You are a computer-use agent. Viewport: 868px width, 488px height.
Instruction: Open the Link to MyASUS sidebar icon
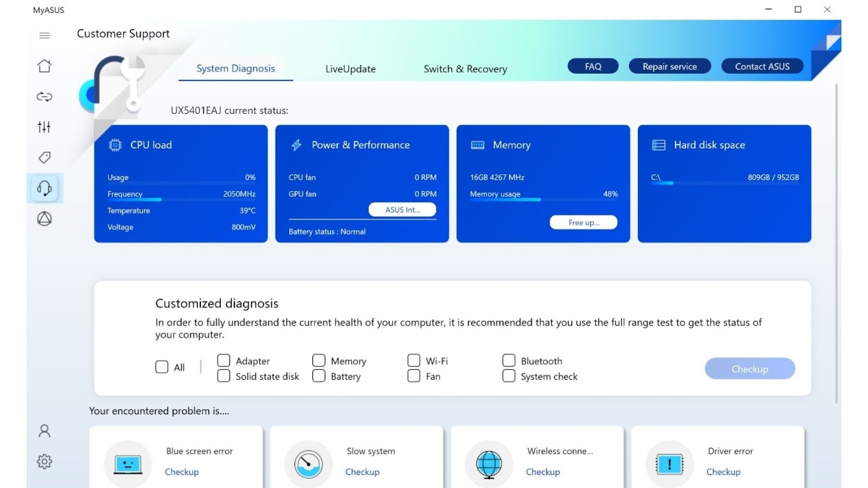click(x=44, y=97)
